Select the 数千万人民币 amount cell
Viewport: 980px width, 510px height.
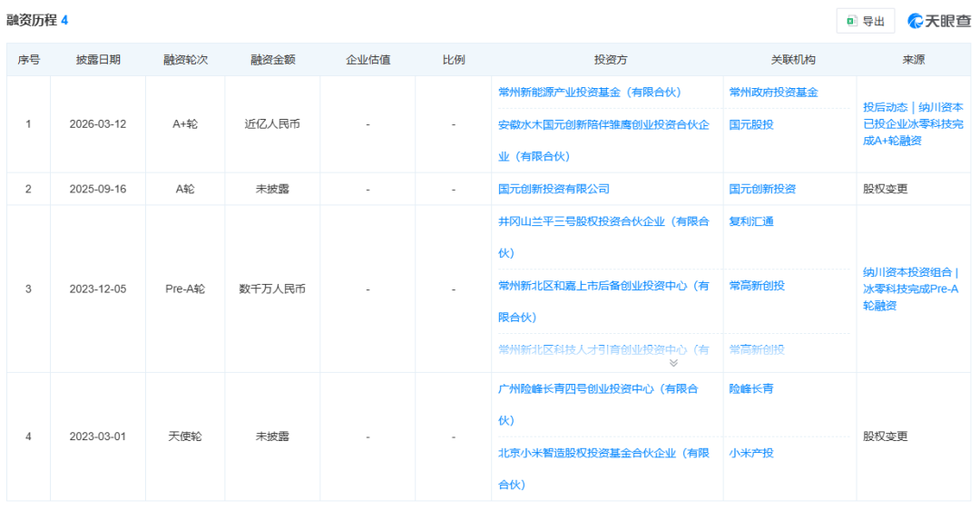272,289
